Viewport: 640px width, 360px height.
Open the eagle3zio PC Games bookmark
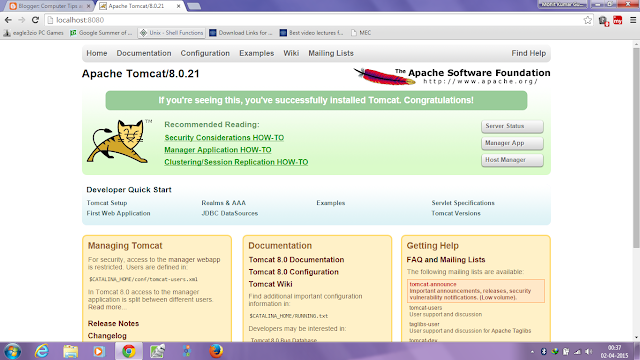pos(33,33)
